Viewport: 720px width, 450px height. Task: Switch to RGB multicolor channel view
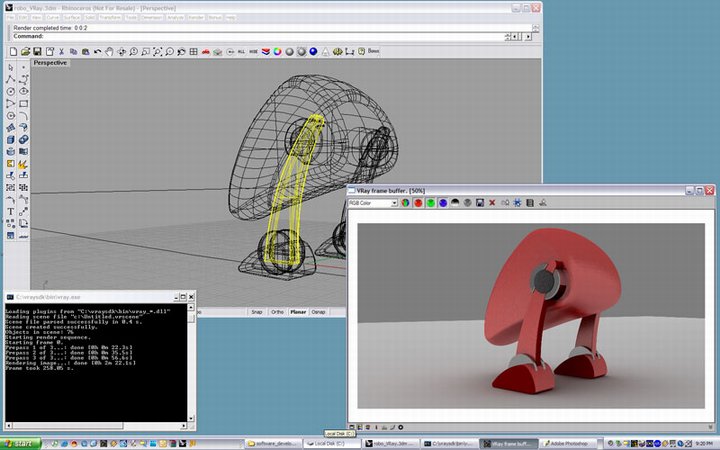click(x=405, y=202)
